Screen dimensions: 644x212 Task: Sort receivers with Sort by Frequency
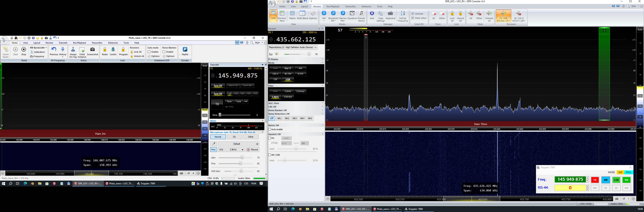coord(403,16)
